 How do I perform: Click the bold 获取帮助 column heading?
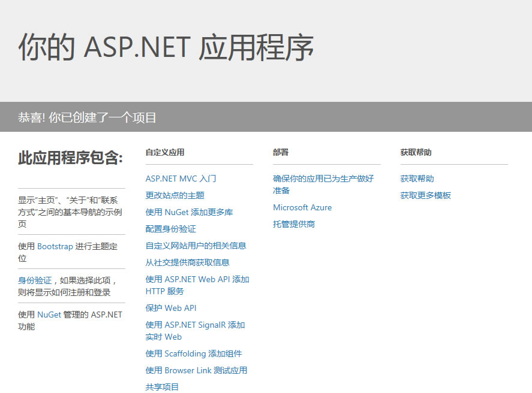(416, 152)
